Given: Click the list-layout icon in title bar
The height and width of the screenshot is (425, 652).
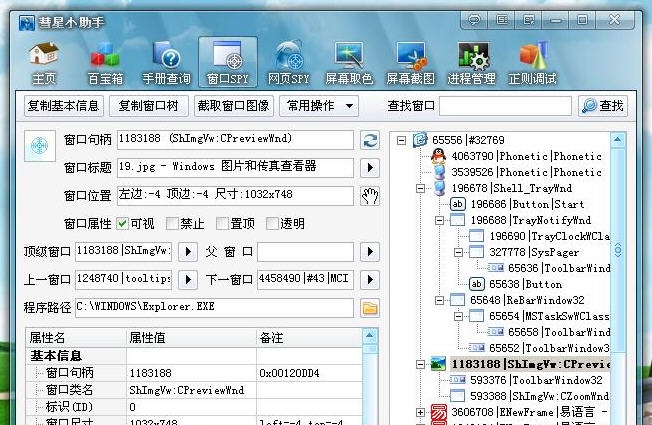Looking at the screenshot, I should pos(501,20).
